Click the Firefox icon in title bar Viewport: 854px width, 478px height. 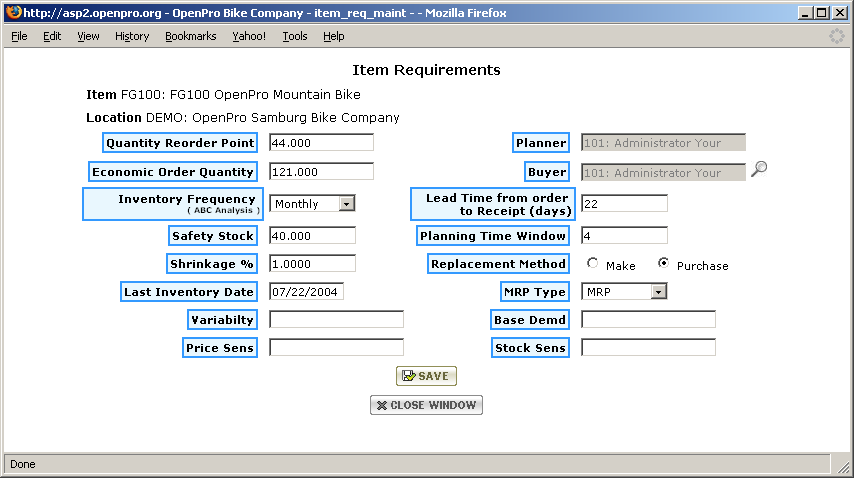12,12
